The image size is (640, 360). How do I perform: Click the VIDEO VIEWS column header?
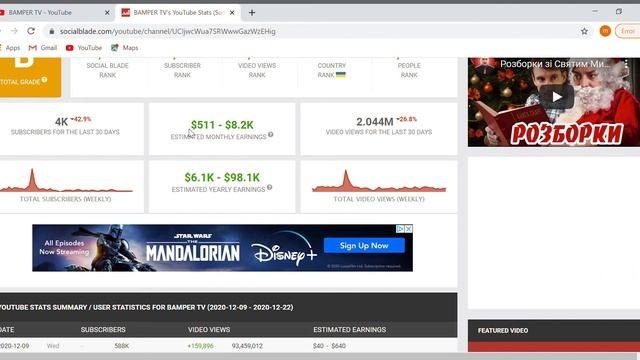pos(209,329)
